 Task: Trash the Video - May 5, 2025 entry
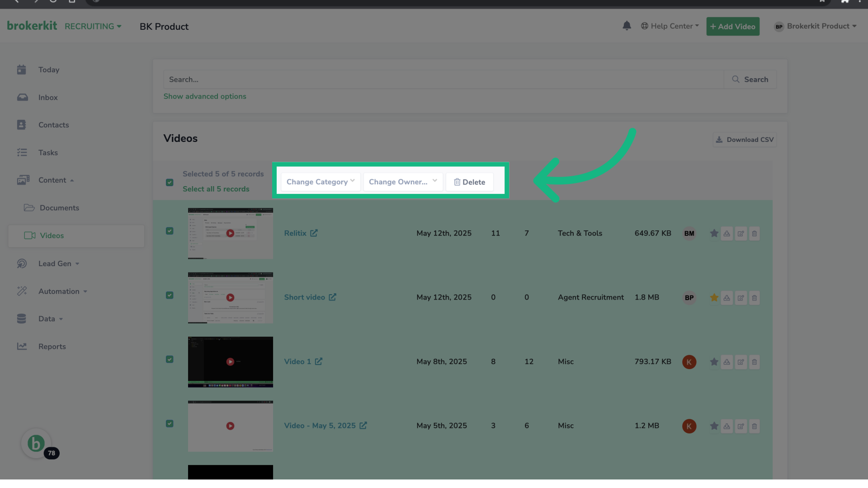pyautogui.click(x=754, y=426)
